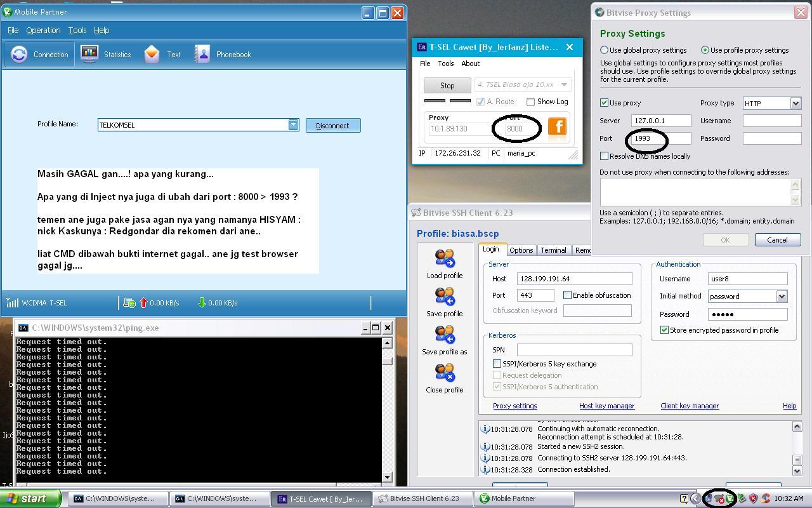Open the Host key manager link
This screenshot has width=812, height=508.
click(606, 406)
